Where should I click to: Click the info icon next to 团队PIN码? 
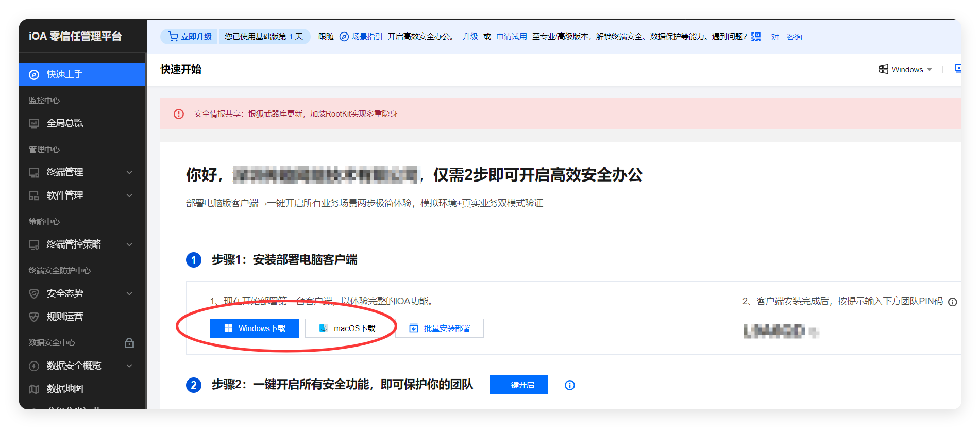[952, 302]
